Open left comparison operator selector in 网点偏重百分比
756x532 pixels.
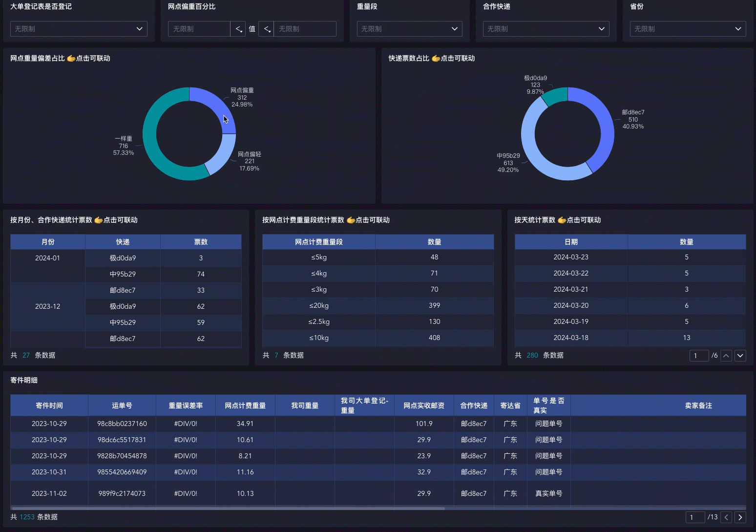[x=238, y=29]
